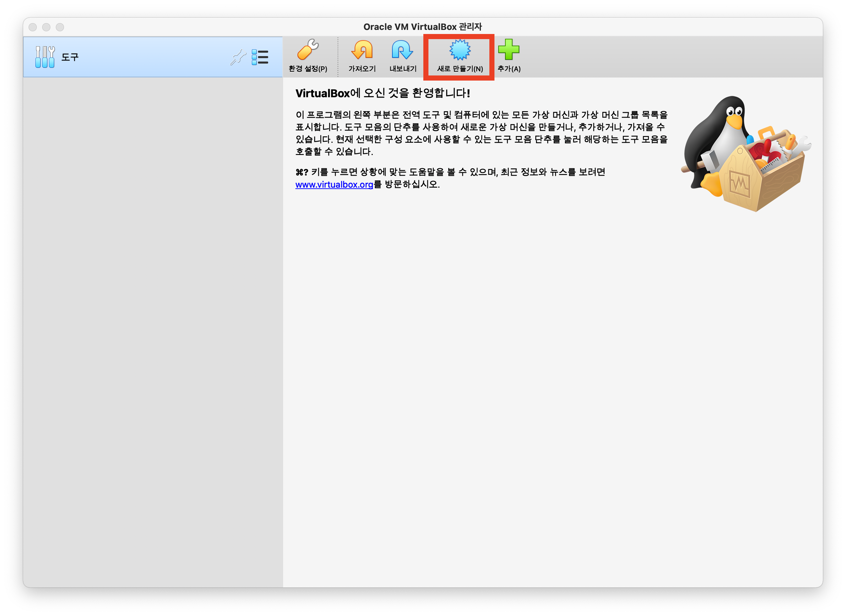Click the 내보내기 export arrow icon
846x616 pixels.
point(402,50)
